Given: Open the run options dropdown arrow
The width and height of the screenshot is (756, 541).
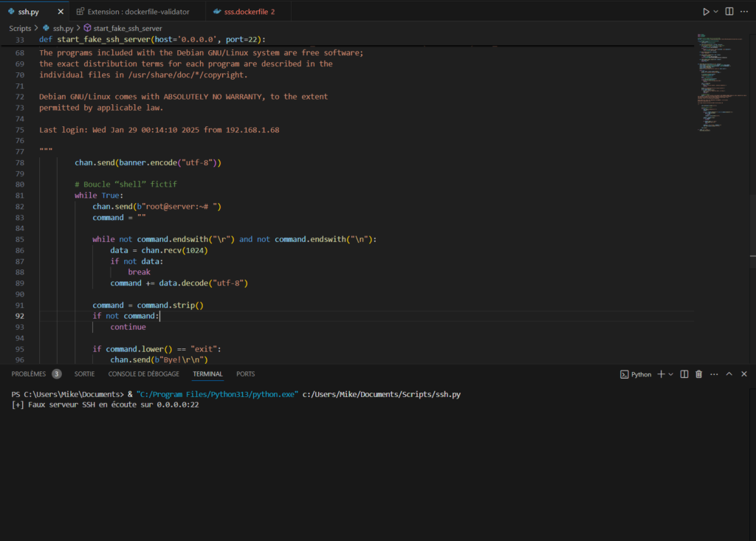Looking at the screenshot, I should (x=715, y=12).
